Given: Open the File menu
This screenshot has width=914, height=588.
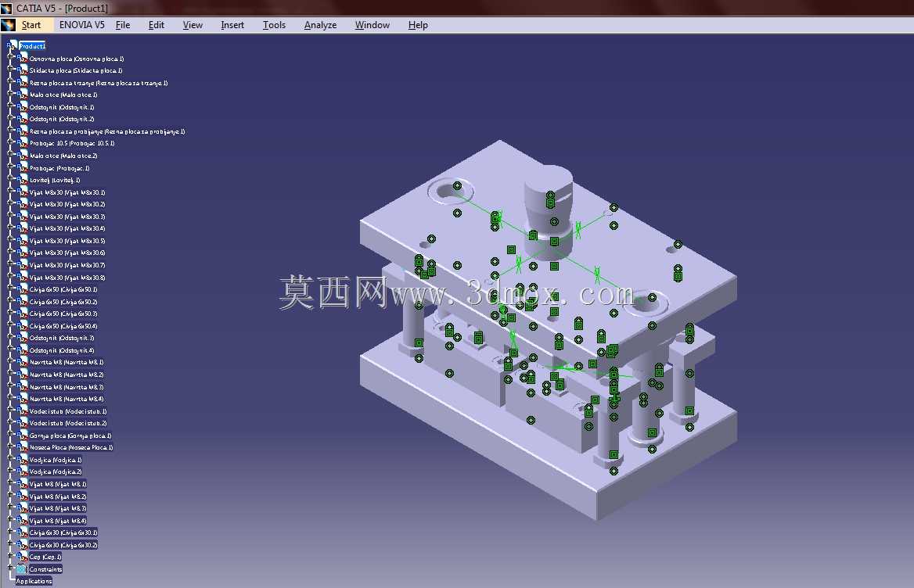Looking at the screenshot, I should click(x=122, y=25).
